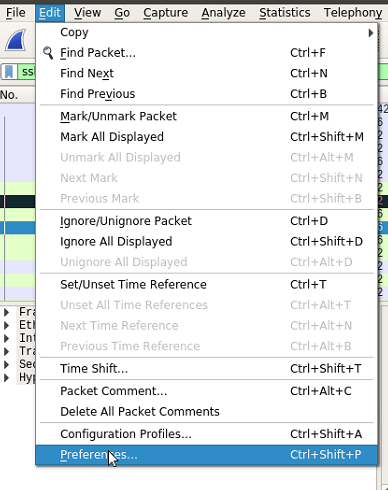
Task: Expand the Int... tree row in packet details
Action: (x=6, y=338)
